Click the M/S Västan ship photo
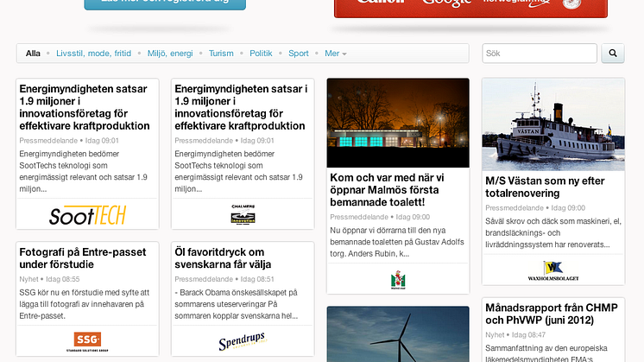This screenshot has width=644, height=362. pos(553,124)
